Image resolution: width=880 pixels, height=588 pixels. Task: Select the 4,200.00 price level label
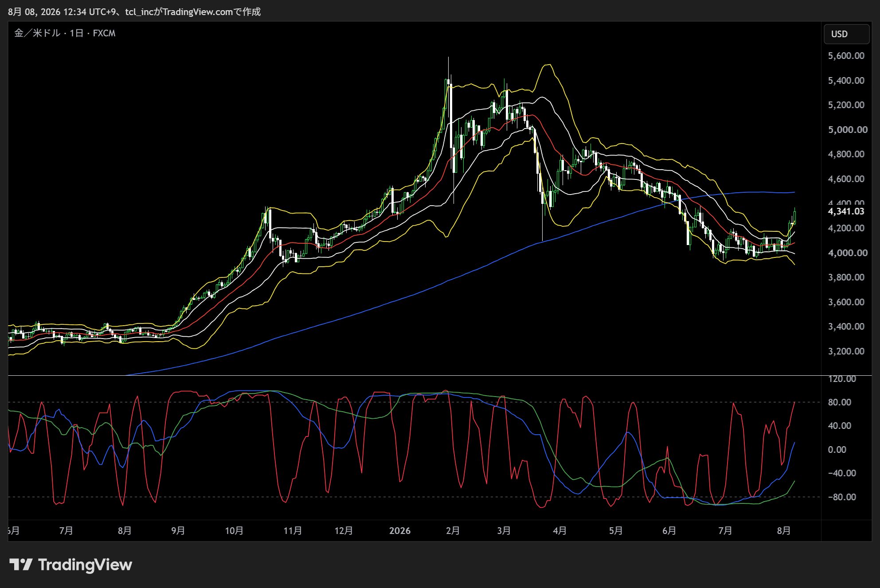coord(846,228)
